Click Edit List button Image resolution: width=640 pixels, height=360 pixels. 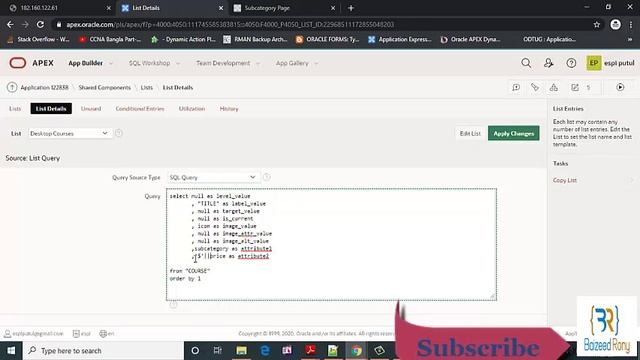pyautogui.click(x=470, y=133)
